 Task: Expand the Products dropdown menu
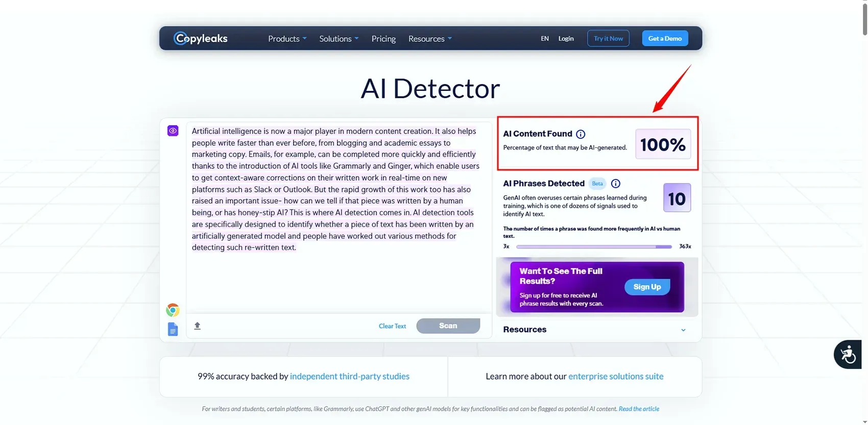287,39
